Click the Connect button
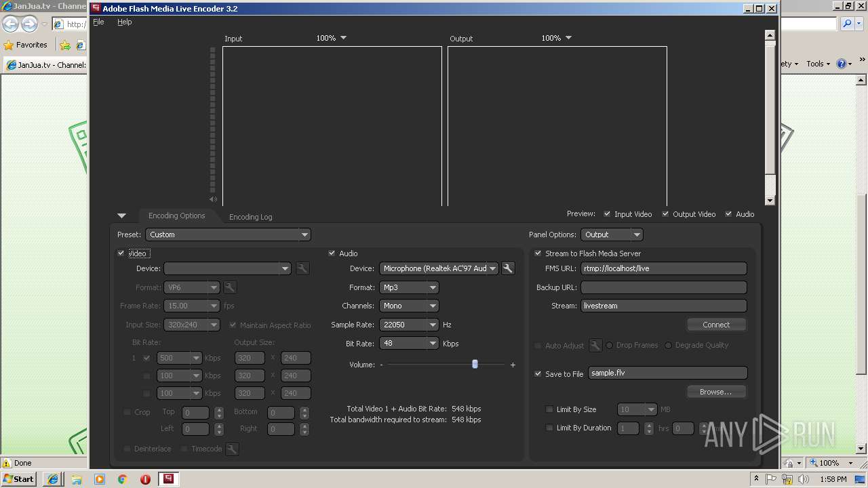The image size is (868, 488). tap(716, 325)
